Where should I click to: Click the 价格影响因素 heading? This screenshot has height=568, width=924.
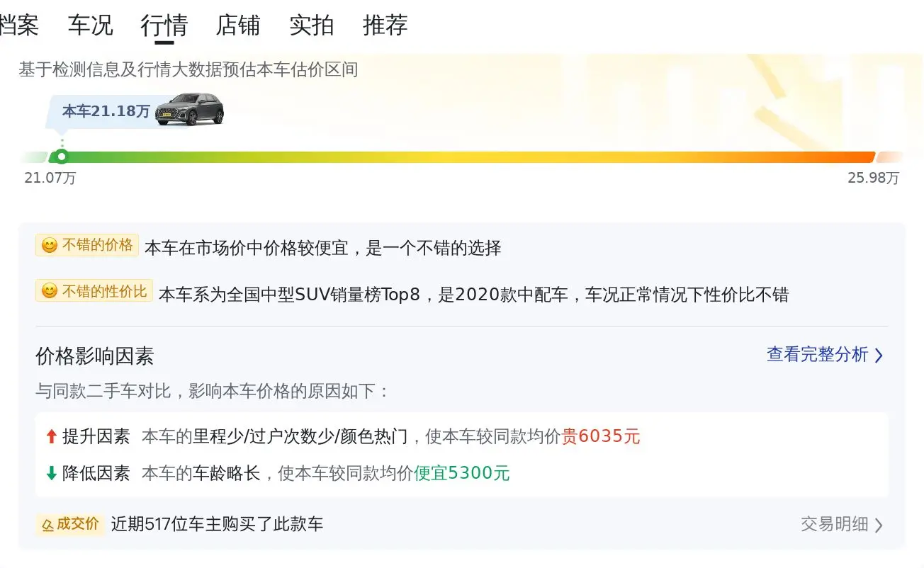coord(95,356)
